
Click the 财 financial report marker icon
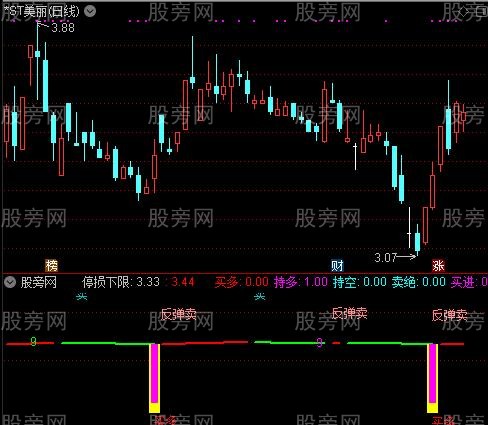click(x=337, y=266)
